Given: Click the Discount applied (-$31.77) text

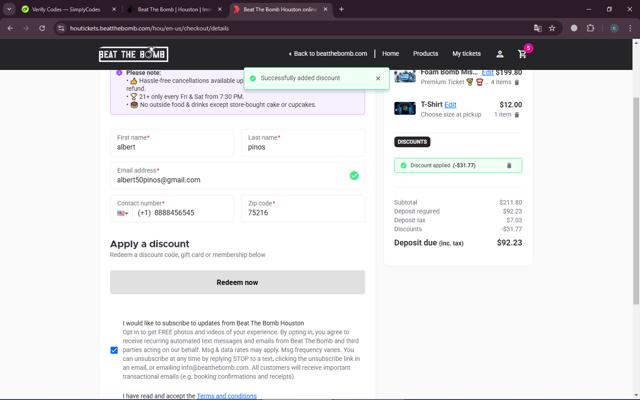Looking at the screenshot, I should click(x=443, y=165).
